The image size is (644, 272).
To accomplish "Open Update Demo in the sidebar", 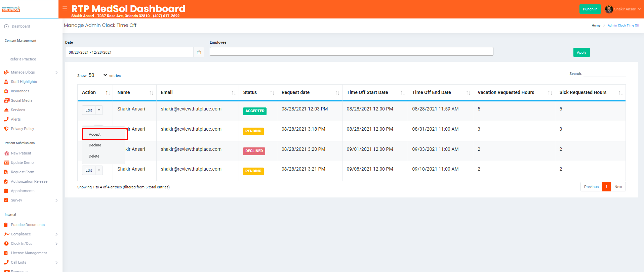I will click(x=22, y=163).
